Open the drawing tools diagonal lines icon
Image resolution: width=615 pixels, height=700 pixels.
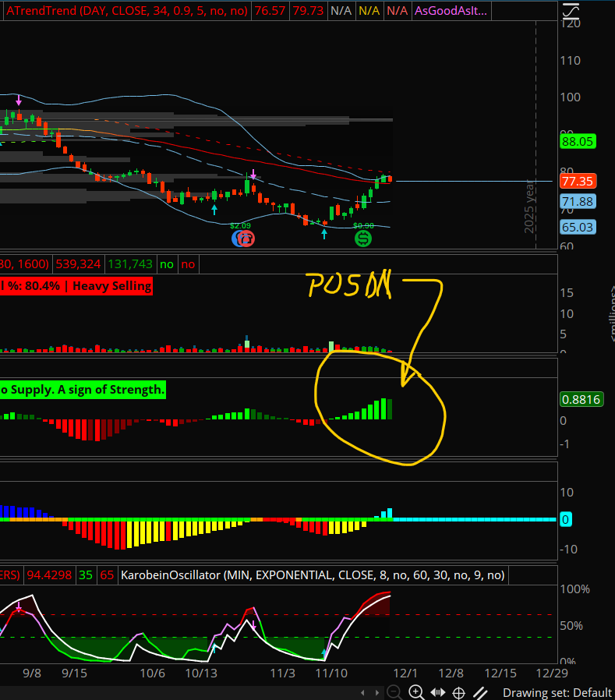482,692
